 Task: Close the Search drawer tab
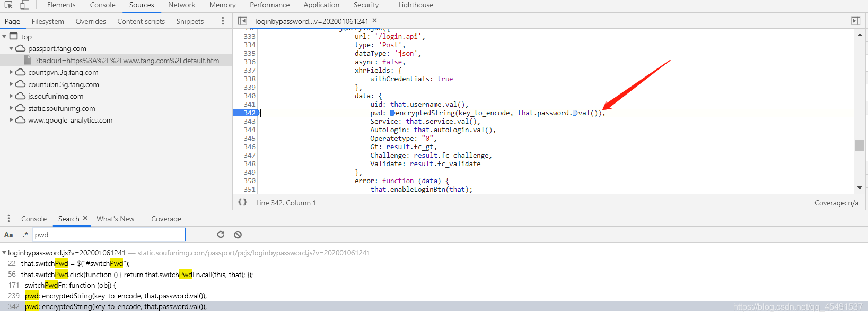[x=85, y=218]
